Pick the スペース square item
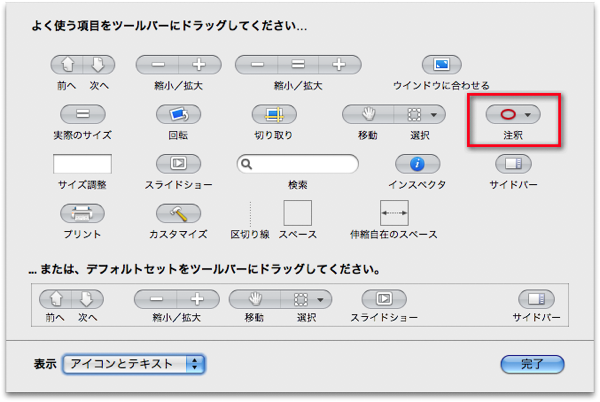Viewport: 600px width, 402px height. pyautogui.click(x=298, y=213)
